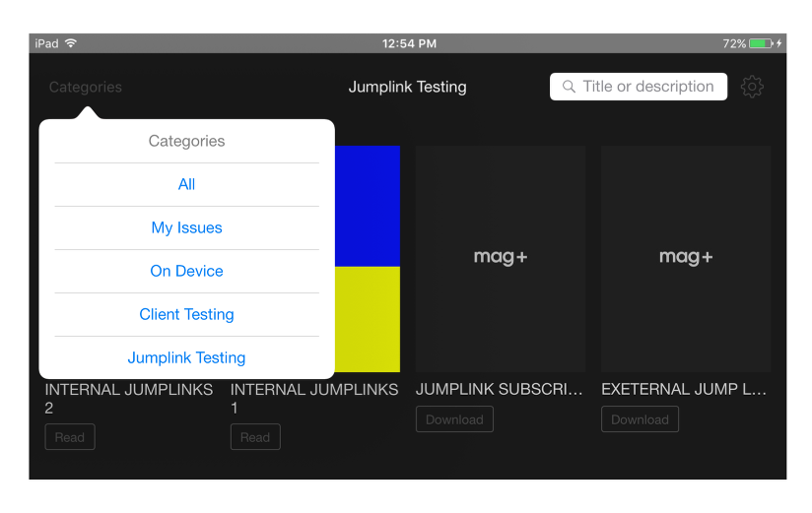The width and height of the screenshot is (812, 513).
Task: Tap the EXETERNAL JUMP L... title
Action: click(684, 389)
